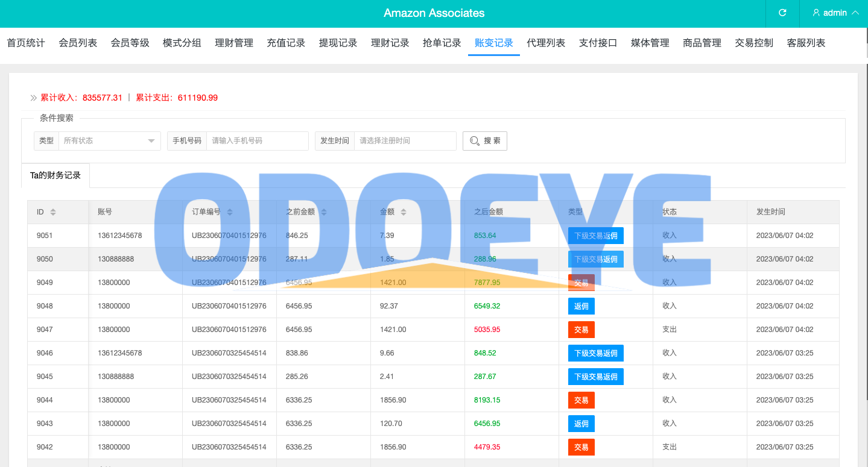The image size is (868, 467).
Task: Open the 发生时间 date picker field
Action: [404, 140]
